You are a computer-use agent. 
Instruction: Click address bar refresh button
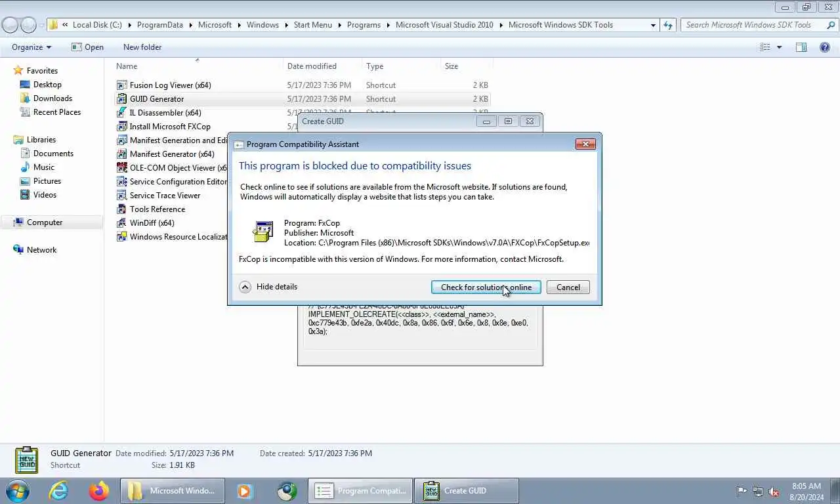668,25
